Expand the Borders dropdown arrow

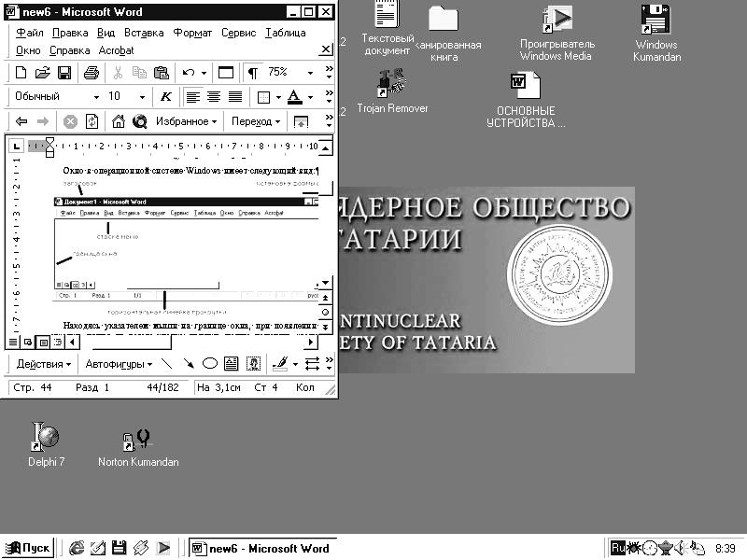coord(278,98)
